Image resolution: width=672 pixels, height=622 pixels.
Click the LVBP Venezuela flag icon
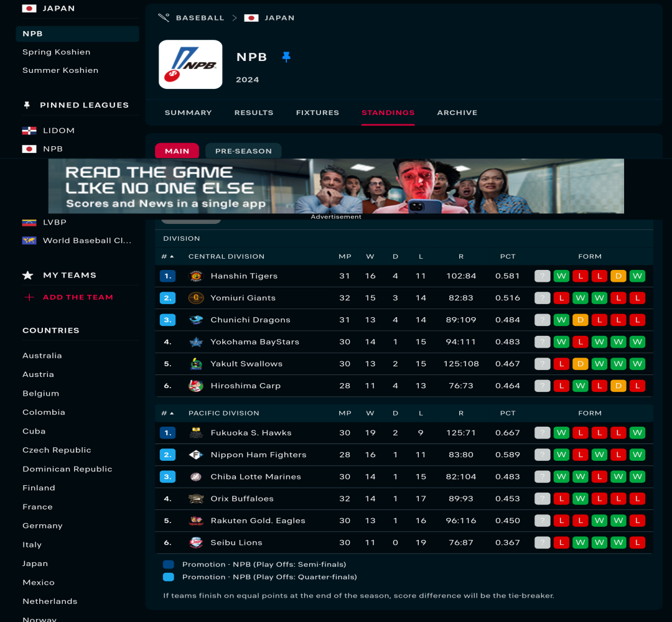29,222
